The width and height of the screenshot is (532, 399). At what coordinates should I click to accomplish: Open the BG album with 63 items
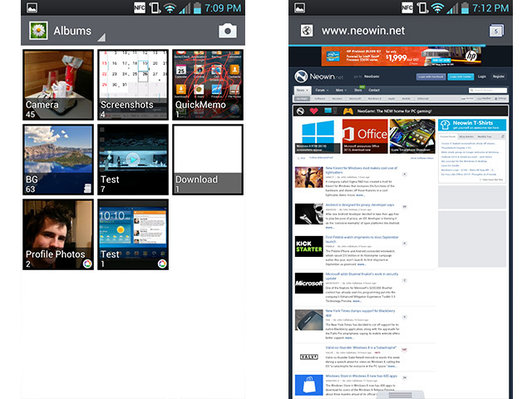pos(58,160)
